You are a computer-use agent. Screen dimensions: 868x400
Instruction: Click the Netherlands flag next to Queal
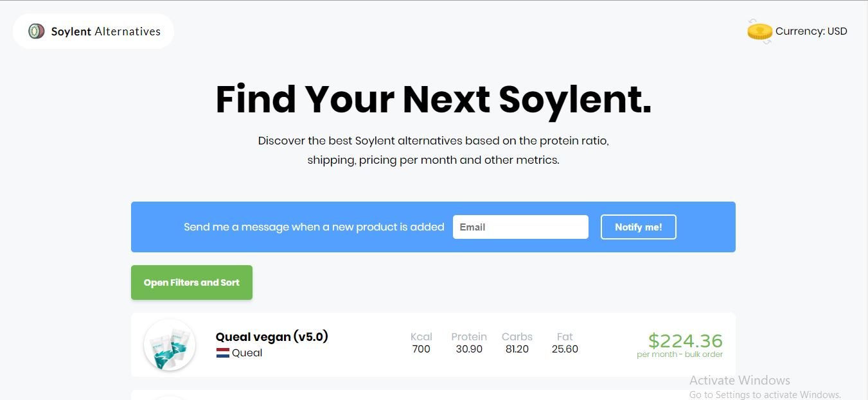(223, 352)
